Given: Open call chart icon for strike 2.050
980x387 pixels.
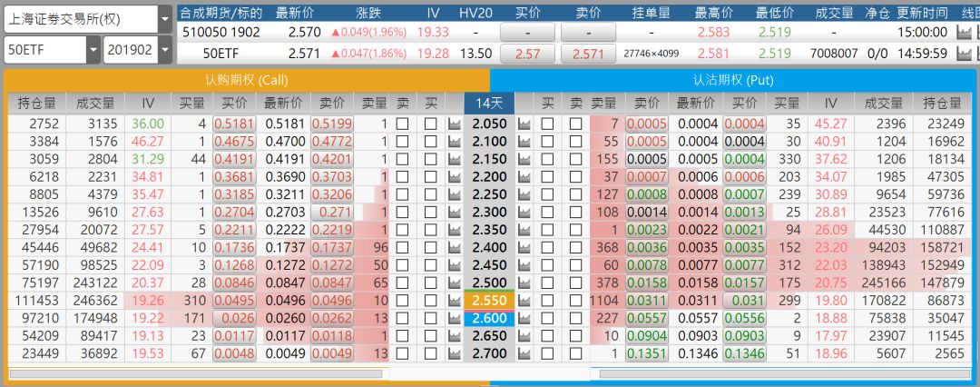Looking at the screenshot, I should (455, 124).
